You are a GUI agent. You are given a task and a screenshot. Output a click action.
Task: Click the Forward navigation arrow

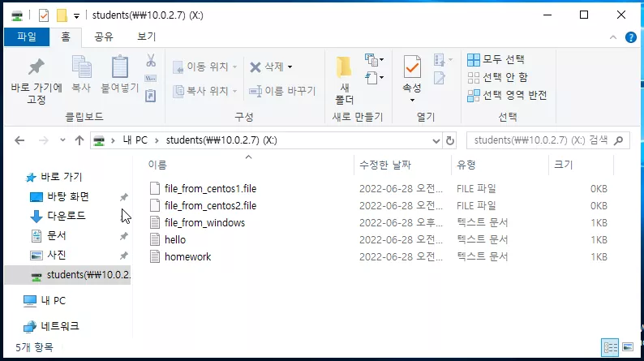pos(43,140)
